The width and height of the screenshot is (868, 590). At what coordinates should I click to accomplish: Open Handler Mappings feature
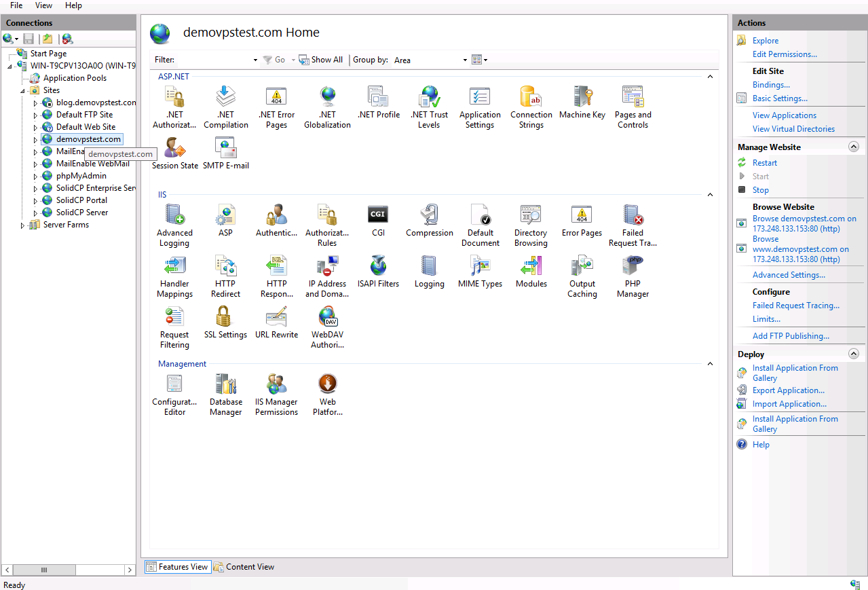(x=174, y=276)
